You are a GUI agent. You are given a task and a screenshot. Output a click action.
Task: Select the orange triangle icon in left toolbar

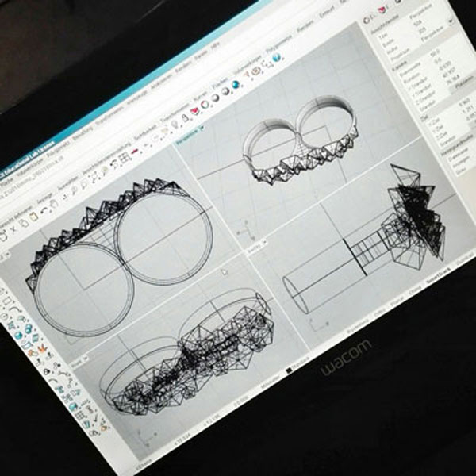[x=104, y=428]
